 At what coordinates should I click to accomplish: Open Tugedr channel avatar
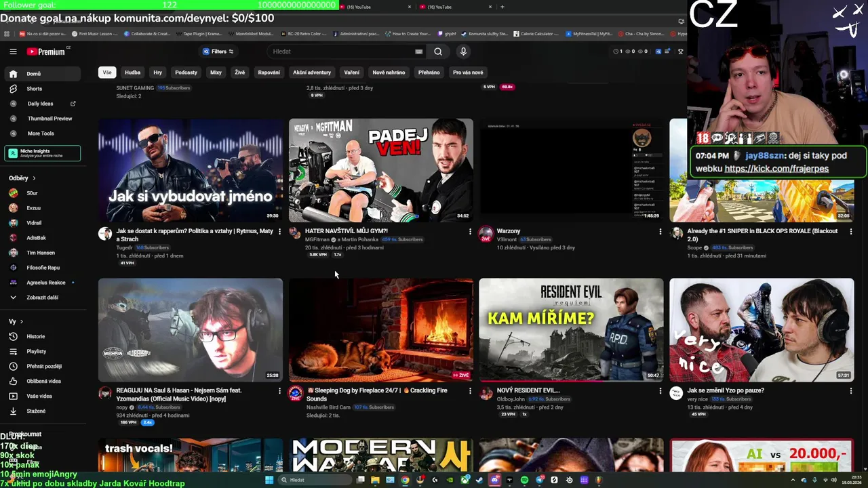(x=105, y=234)
